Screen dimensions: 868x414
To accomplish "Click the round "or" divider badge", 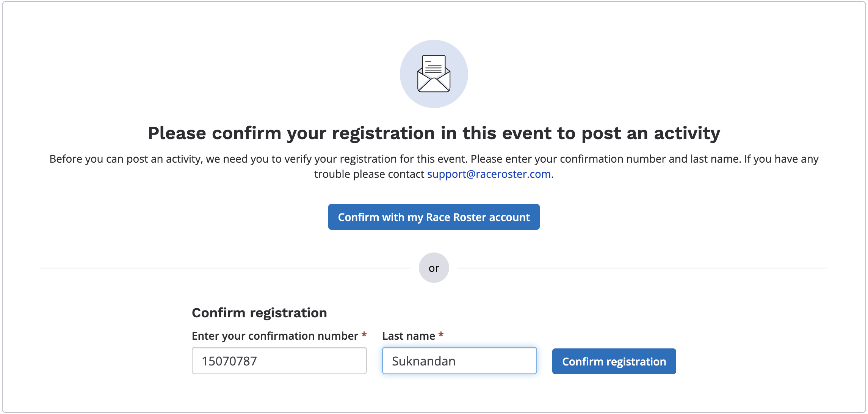I will pyautogui.click(x=434, y=268).
